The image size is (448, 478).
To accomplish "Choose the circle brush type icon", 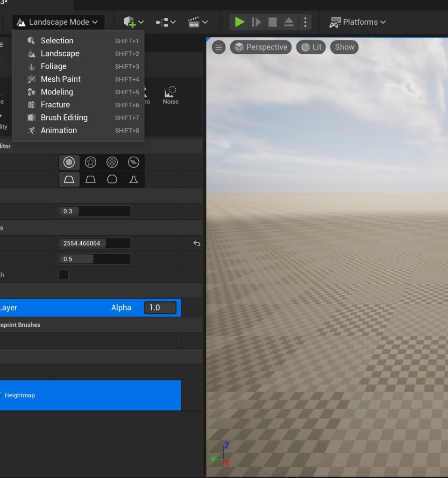I will tap(69, 162).
